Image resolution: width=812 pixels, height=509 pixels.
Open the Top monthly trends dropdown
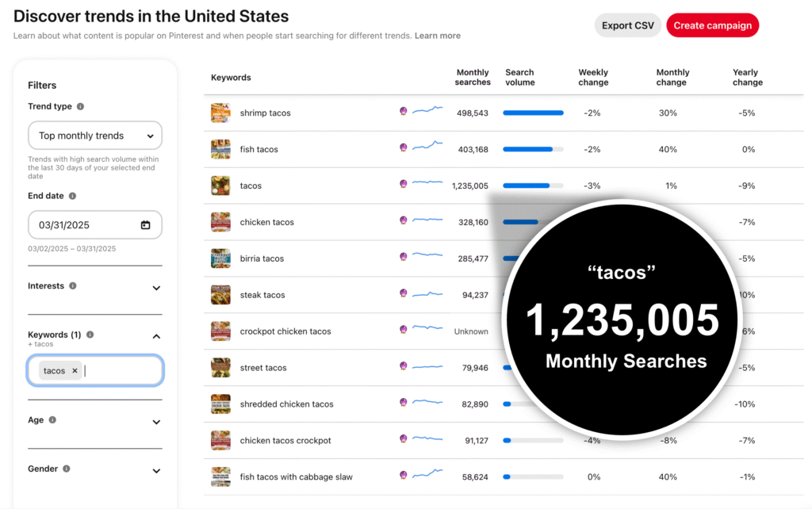95,136
